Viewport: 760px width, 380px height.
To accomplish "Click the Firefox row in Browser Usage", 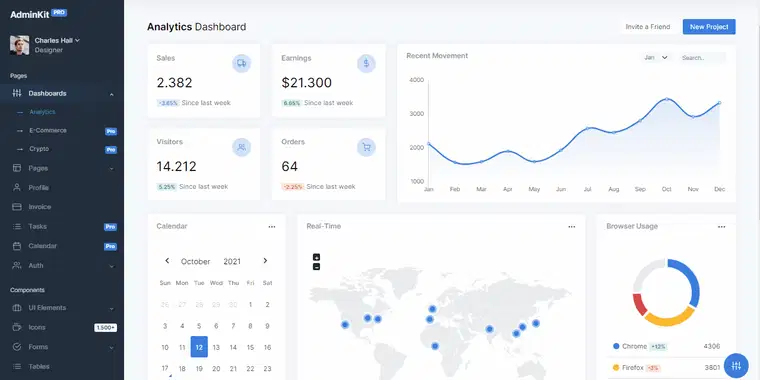I will click(666, 367).
